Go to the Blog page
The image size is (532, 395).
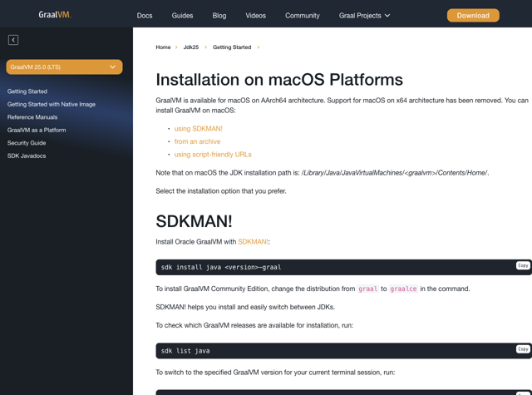point(219,16)
